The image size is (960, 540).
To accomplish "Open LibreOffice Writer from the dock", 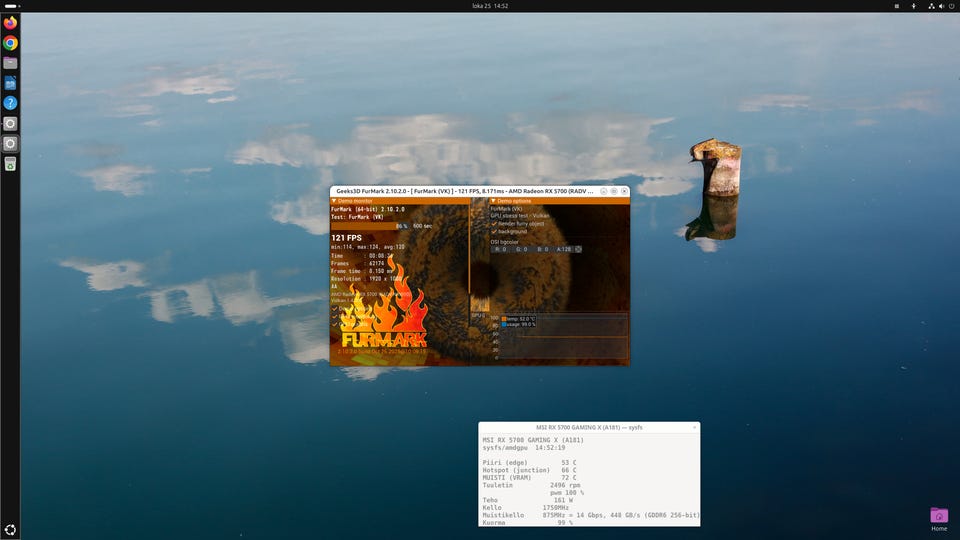I will click(x=10, y=83).
